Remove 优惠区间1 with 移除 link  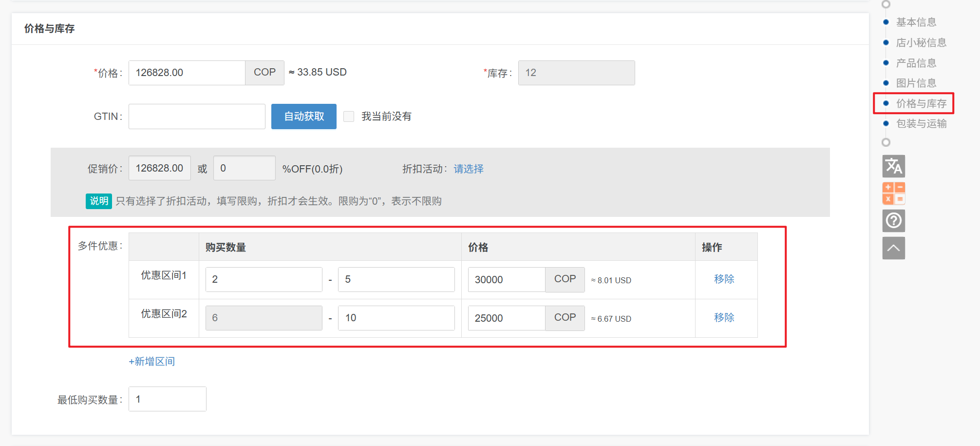pos(724,279)
